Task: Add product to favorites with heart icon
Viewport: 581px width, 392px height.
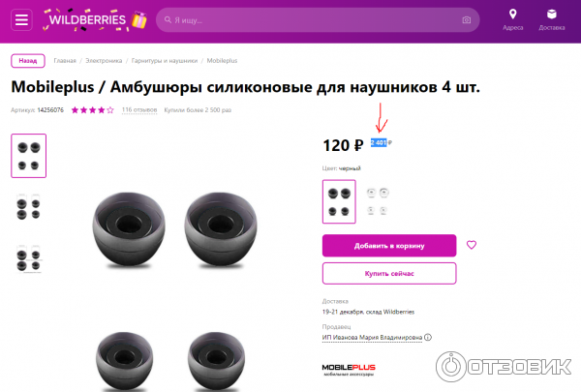Action: [472, 245]
